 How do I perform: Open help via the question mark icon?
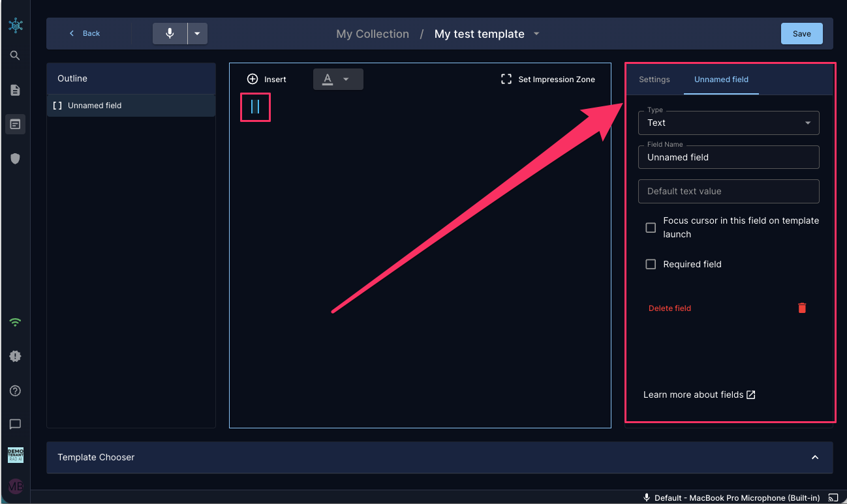[15, 391]
